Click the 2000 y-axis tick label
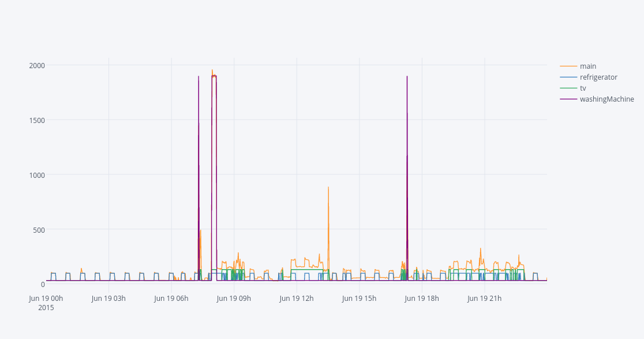The width and height of the screenshot is (644, 339). [x=37, y=65]
